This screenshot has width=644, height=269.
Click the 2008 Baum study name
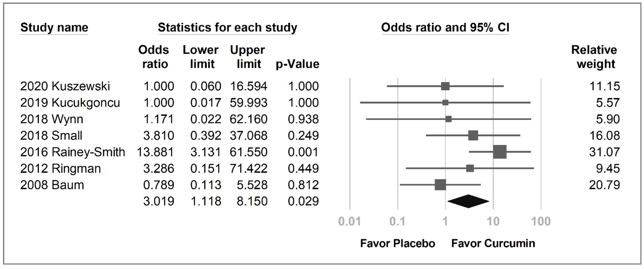[x=52, y=185]
